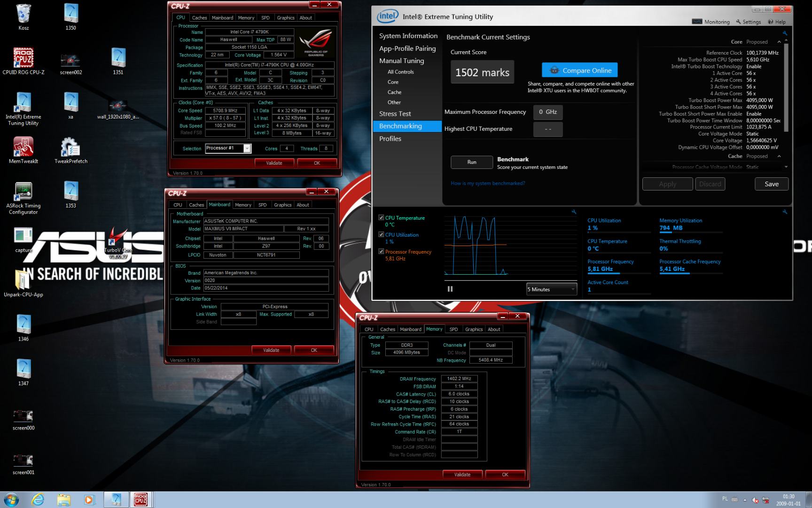This screenshot has height=508, width=812.
Task: Switch to Caches tab in top CPU-Z window
Action: (199, 18)
